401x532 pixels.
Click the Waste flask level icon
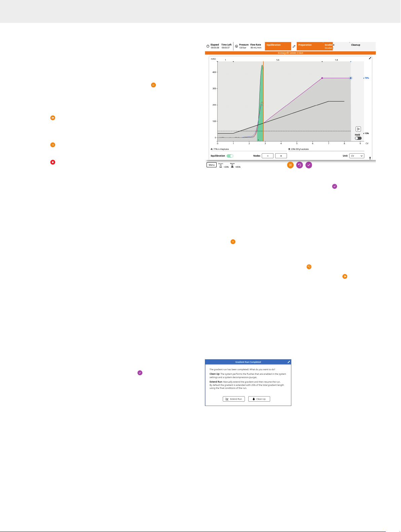click(x=232, y=166)
